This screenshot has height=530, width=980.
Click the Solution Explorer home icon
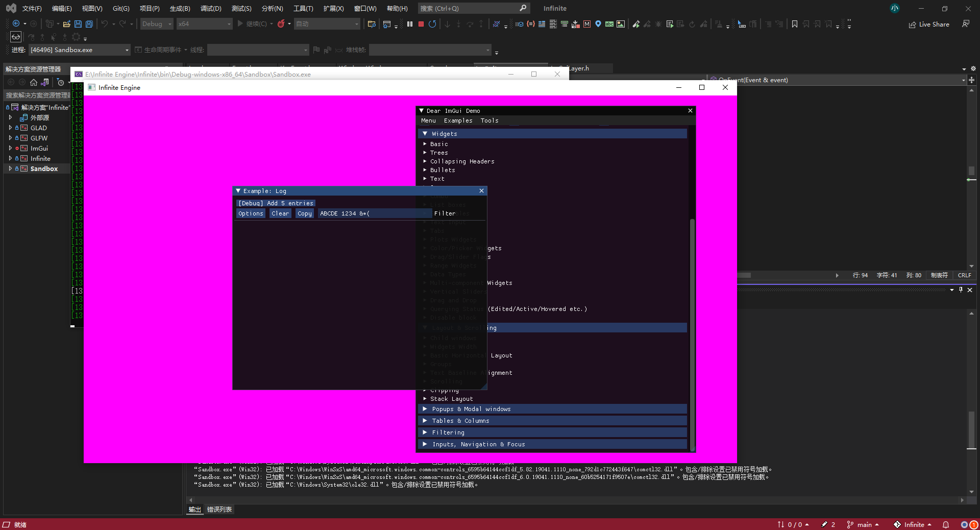pos(34,82)
